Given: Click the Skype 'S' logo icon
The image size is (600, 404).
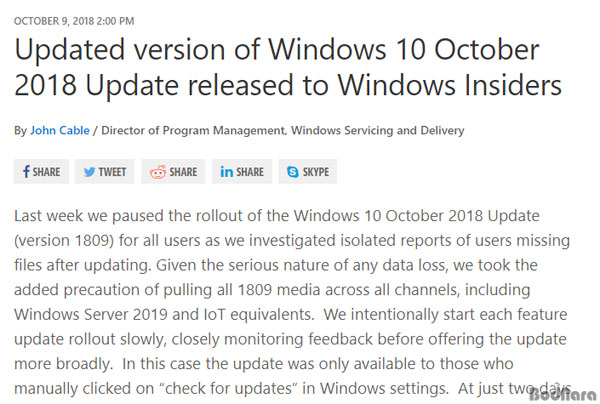Looking at the screenshot, I should (293, 172).
